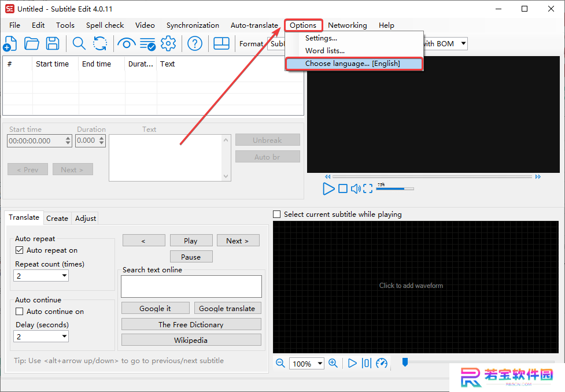Viewport: 565px width, 392px height.
Task: Click the New subtitle file icon
Action: click(x=10, y=43)
